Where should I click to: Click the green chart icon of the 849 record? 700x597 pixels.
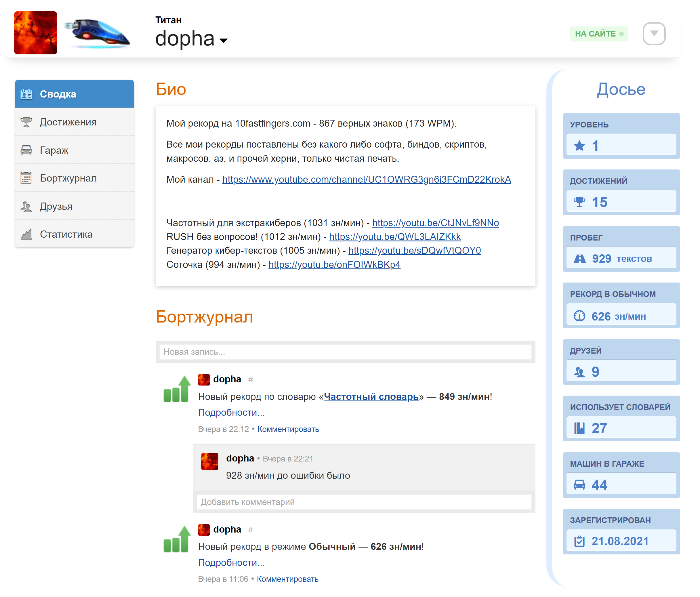(x=177, y=388)
